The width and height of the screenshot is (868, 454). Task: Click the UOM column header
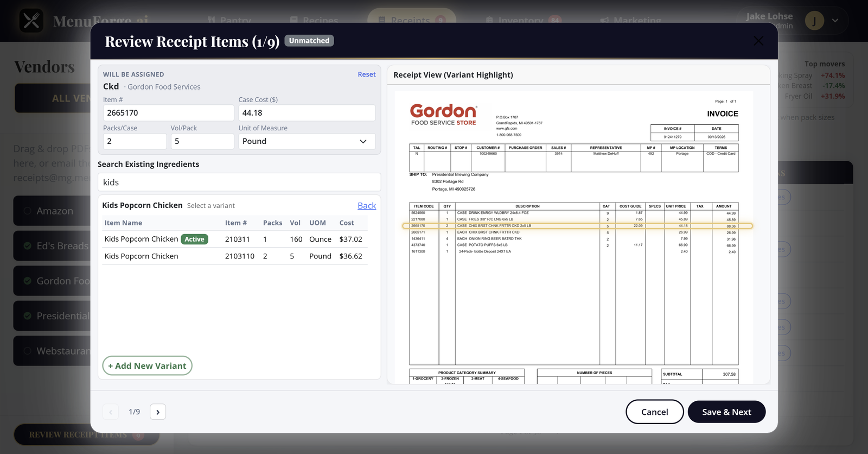317,223
